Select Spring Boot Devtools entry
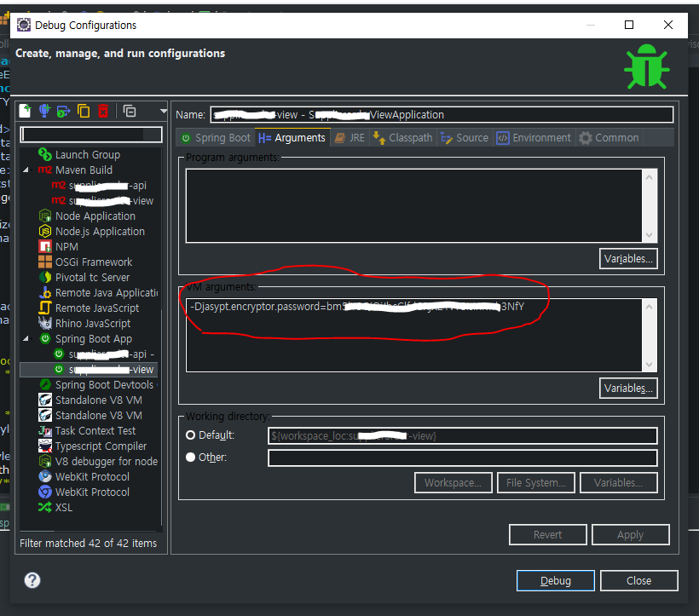 coord(104,385)
